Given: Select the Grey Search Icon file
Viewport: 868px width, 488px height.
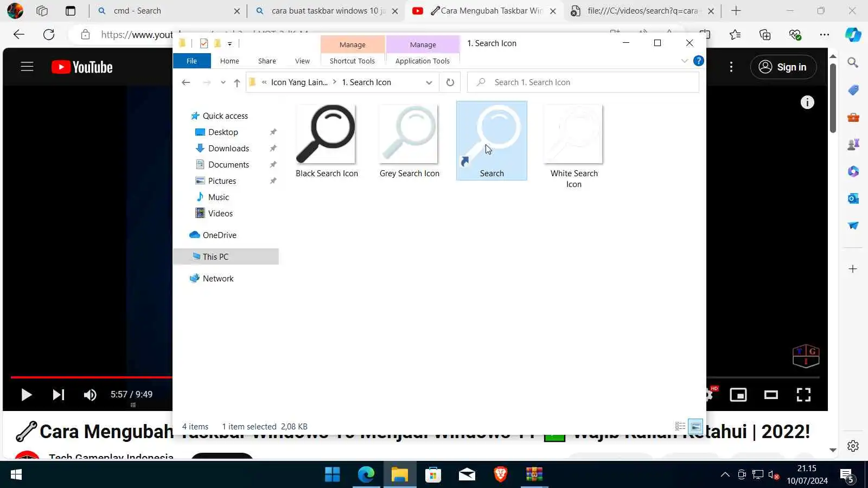Looking at the screenshot, I should [x=409, y=141].
